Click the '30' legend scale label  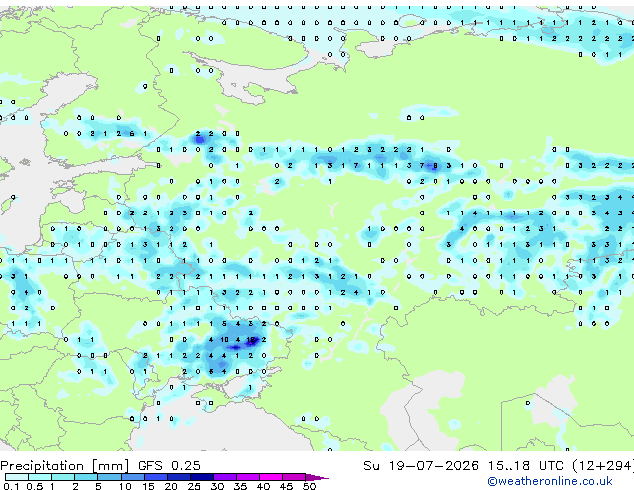217,486
